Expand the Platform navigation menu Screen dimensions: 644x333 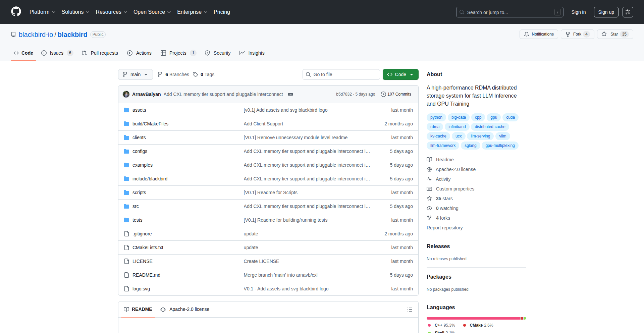tap(42, 12)
